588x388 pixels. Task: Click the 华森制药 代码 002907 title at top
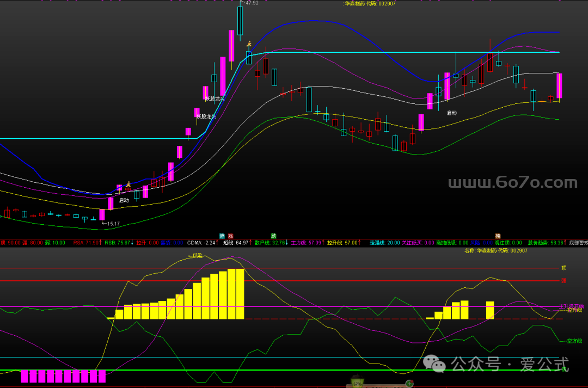370,3
